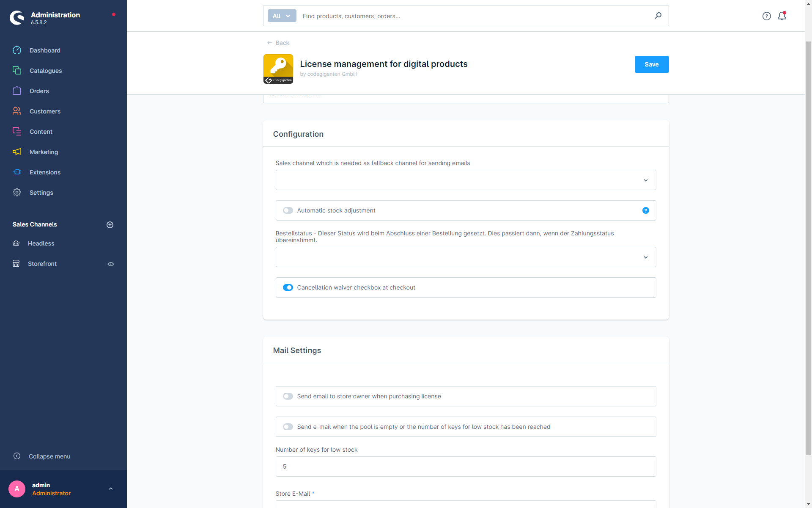Open the All search filter dropdown
Viewport: 812px width, 508px height.
click(x=282, y=16)
